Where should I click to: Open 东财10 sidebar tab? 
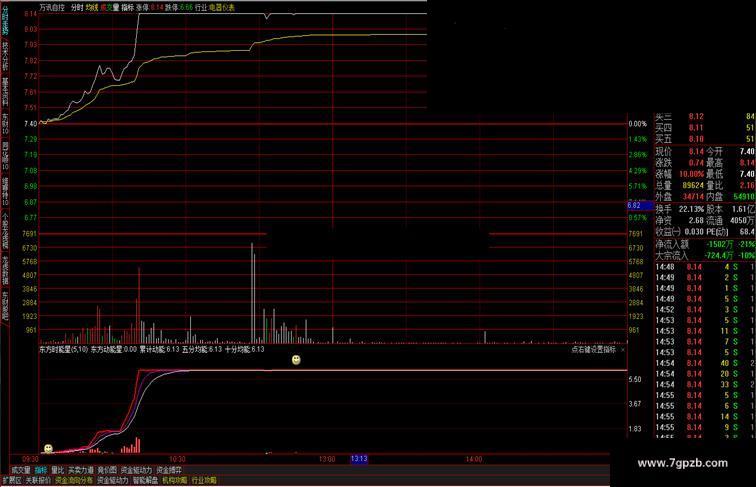[5, 123]
